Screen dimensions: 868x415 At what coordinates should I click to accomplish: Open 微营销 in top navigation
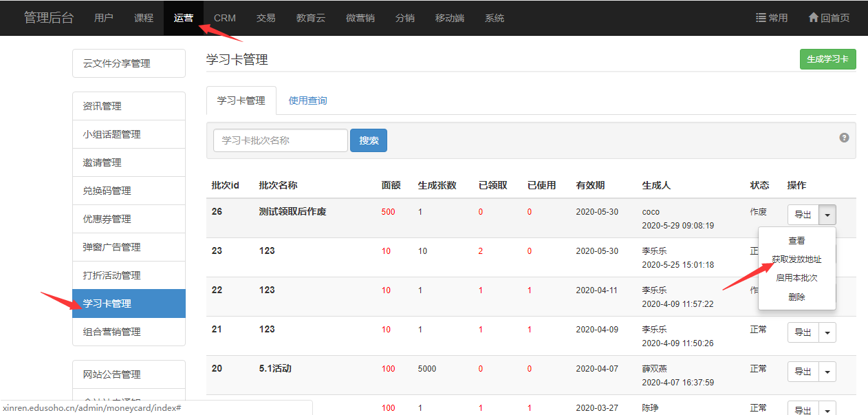tap(360, 18)
